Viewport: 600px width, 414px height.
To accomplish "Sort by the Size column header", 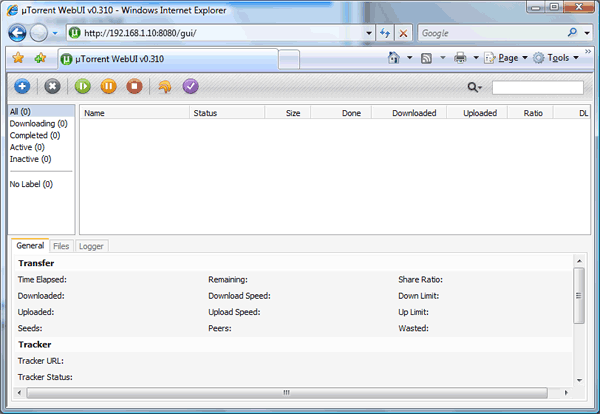I will (288, 113).
